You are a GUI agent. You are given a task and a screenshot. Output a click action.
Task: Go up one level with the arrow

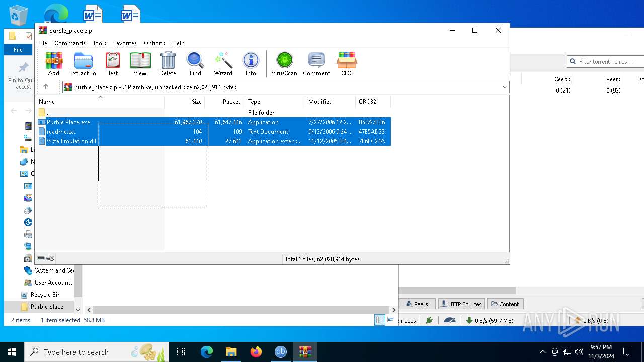click(46, 87)
